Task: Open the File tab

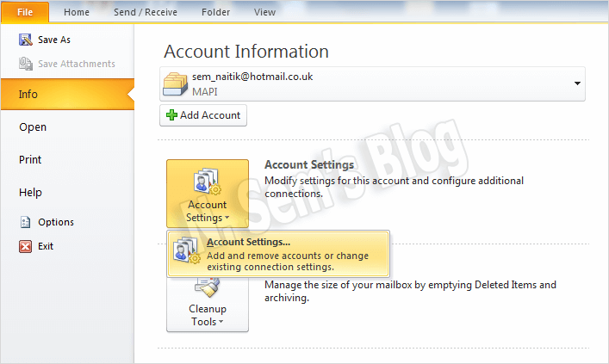Action: (x=25, y=12)
